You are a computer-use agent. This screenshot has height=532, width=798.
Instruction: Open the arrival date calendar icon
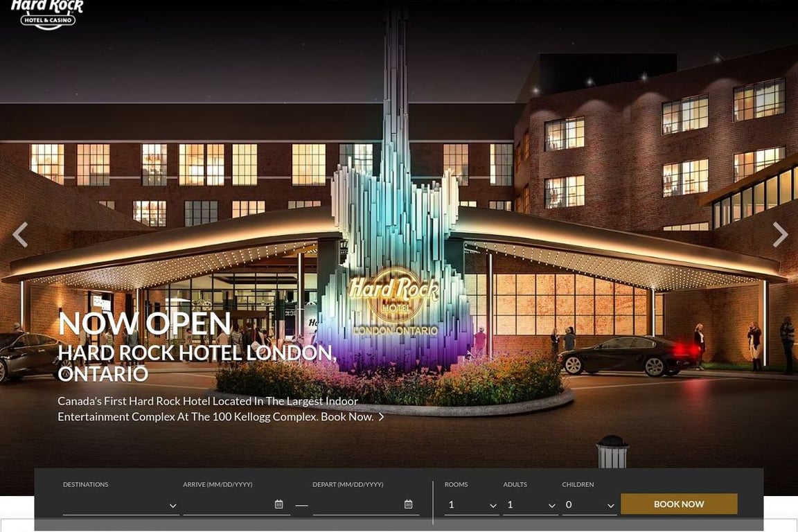279,504
